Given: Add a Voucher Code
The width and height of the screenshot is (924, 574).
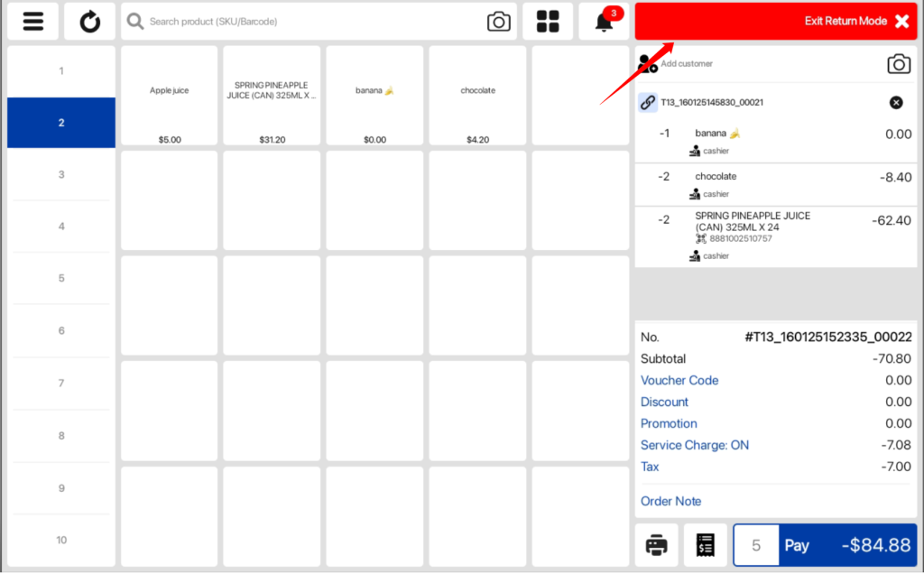Looking at the screenshot, I should point(679,380).
